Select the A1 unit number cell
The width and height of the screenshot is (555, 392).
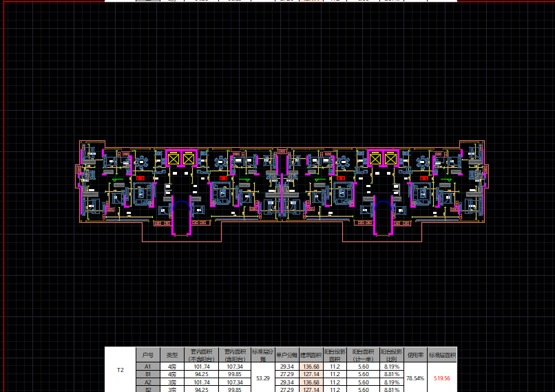click(x=148, y=367)
